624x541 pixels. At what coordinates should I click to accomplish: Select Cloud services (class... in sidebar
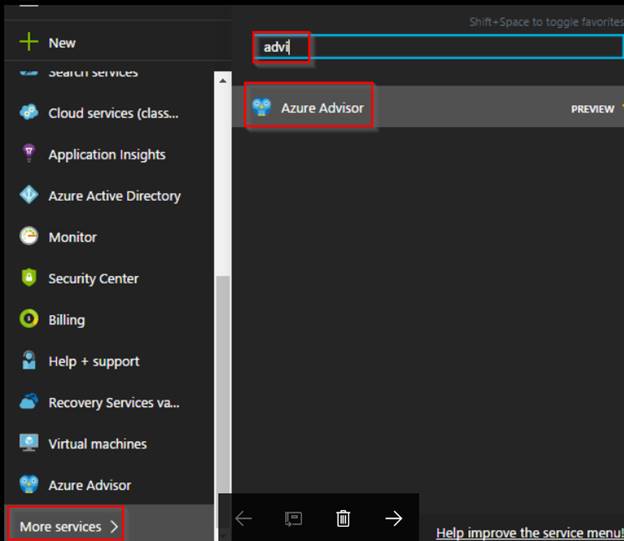tap(113, 113)
